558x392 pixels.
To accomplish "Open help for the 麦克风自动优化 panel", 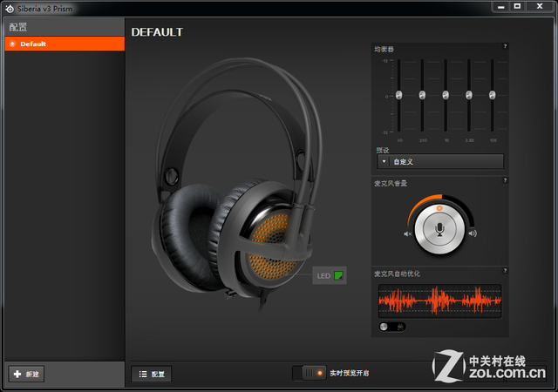I will pyautogui.click(x=505, y=271).
